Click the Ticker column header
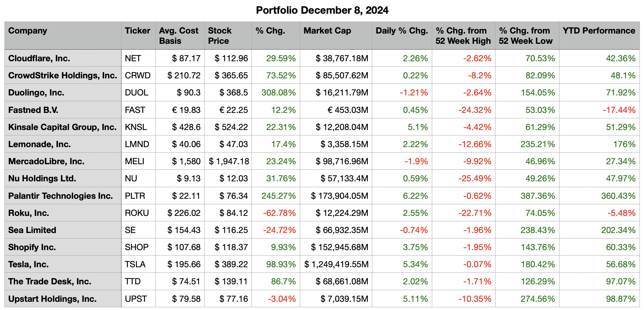 (138, 31)
